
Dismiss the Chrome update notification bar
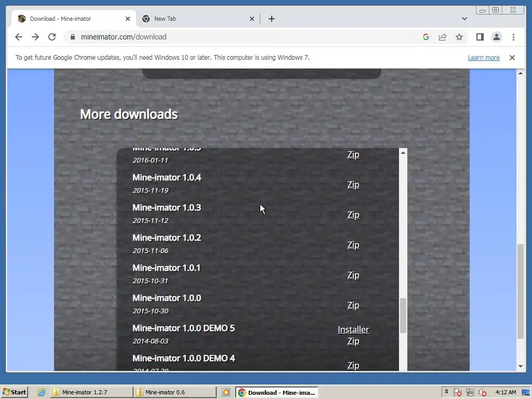pos(512,57)
